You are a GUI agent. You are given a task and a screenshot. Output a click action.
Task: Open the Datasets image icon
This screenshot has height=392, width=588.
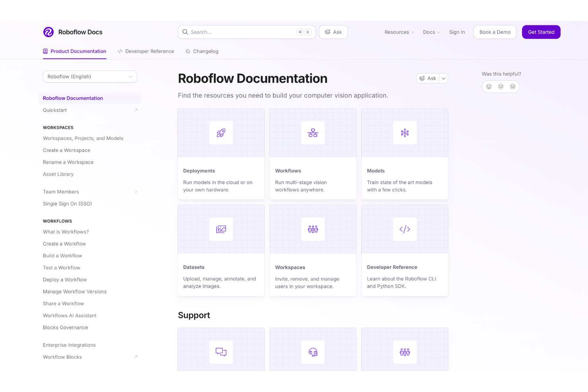point(221,229)
